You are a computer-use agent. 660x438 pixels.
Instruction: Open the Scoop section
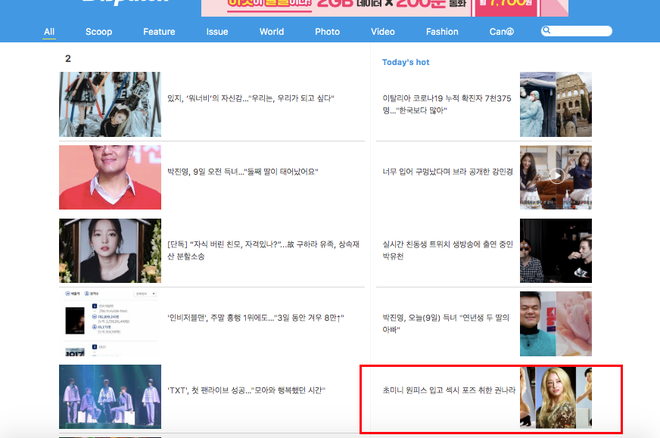[x=99, y=32]
